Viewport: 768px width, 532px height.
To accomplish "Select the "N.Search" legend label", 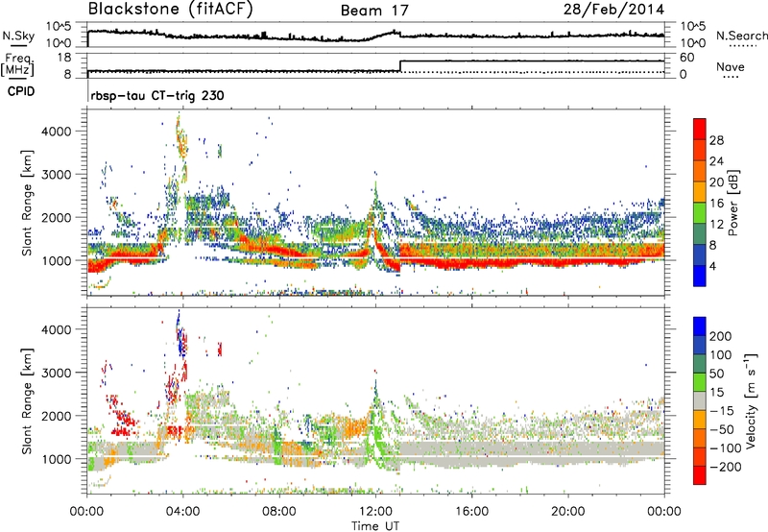I will pyautogui.click(x=741, y=36).
